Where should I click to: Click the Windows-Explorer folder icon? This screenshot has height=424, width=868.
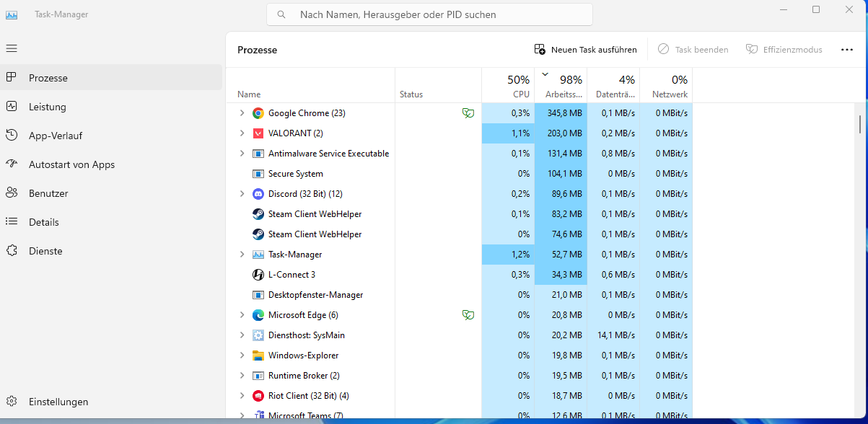point(258,355)
